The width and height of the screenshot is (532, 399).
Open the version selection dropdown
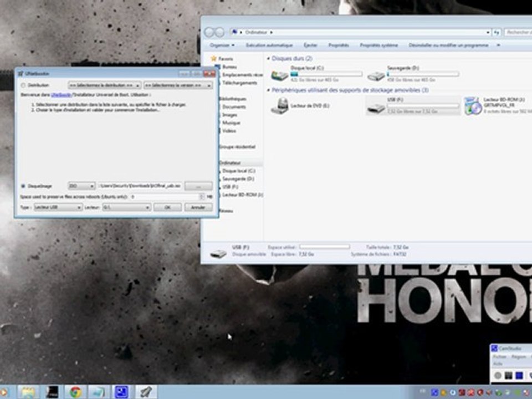178,85
